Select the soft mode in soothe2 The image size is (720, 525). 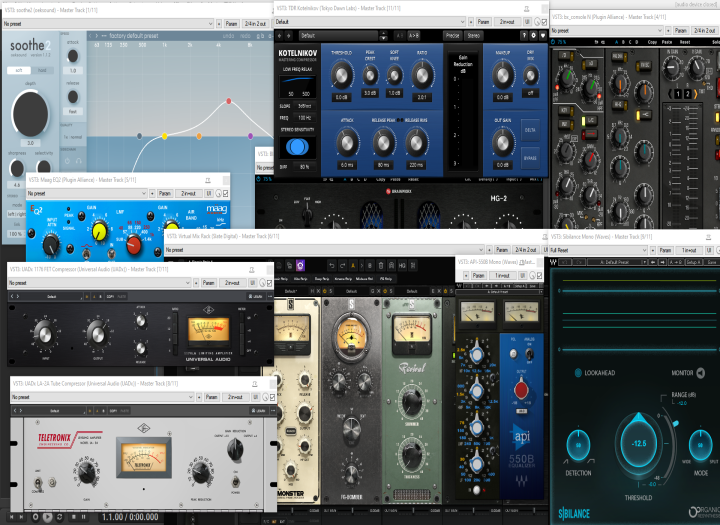point(19,70)
